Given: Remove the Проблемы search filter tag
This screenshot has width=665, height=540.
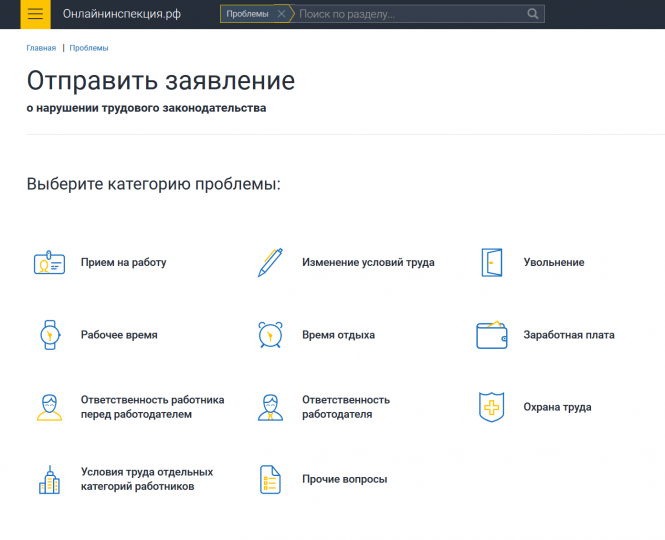Looking at the screenshot, I should point(281,14).
